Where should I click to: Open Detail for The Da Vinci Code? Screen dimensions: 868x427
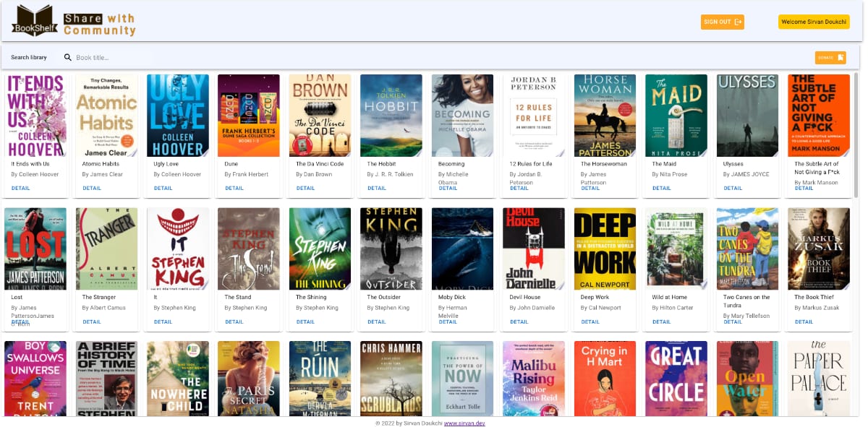click(x=306, y=188)
